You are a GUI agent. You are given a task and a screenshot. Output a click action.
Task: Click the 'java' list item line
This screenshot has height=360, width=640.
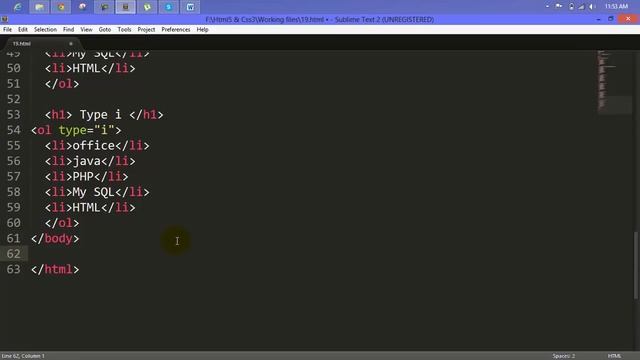[90, 161]
